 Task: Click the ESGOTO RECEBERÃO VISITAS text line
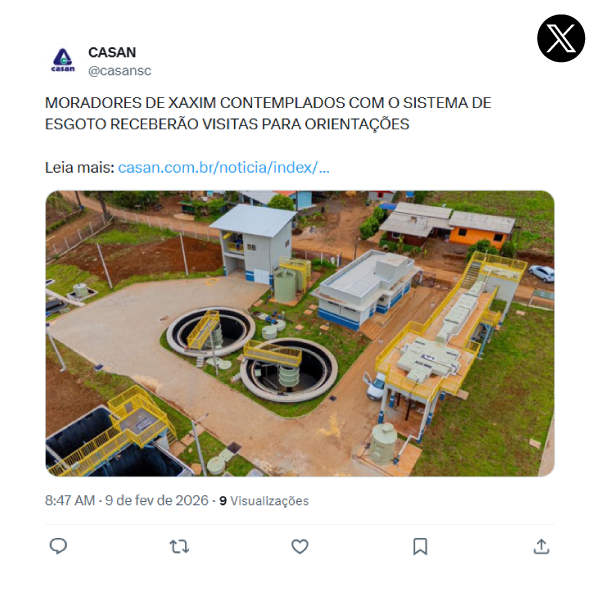[x=227, y=124]
